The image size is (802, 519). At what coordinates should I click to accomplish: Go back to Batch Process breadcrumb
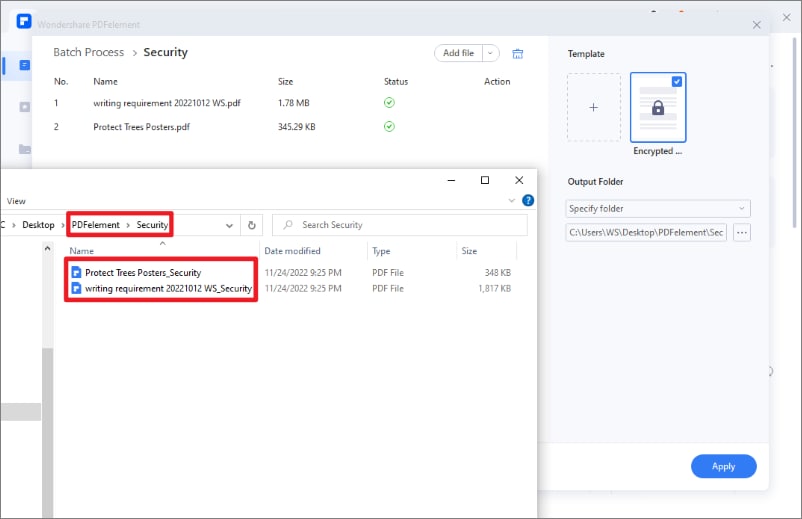point(88,52)
